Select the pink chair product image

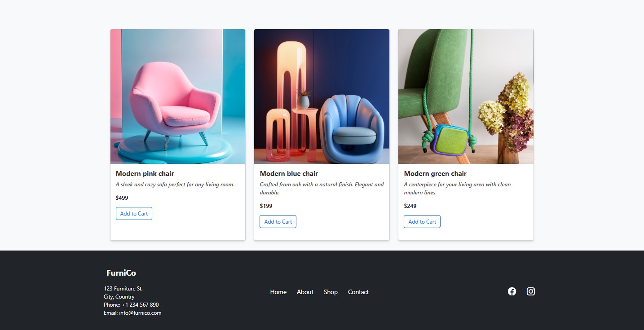178,97
